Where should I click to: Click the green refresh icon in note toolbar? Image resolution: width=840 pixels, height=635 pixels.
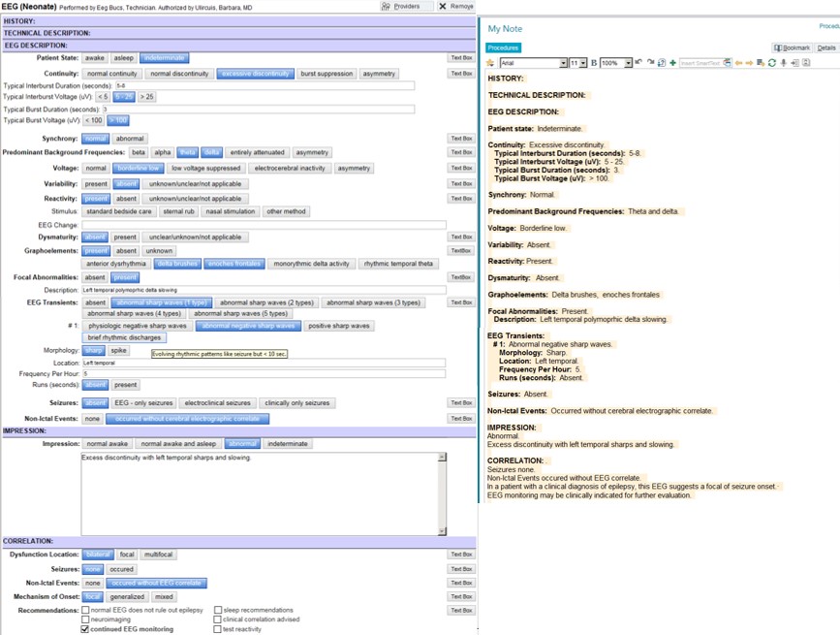(772, 63)
